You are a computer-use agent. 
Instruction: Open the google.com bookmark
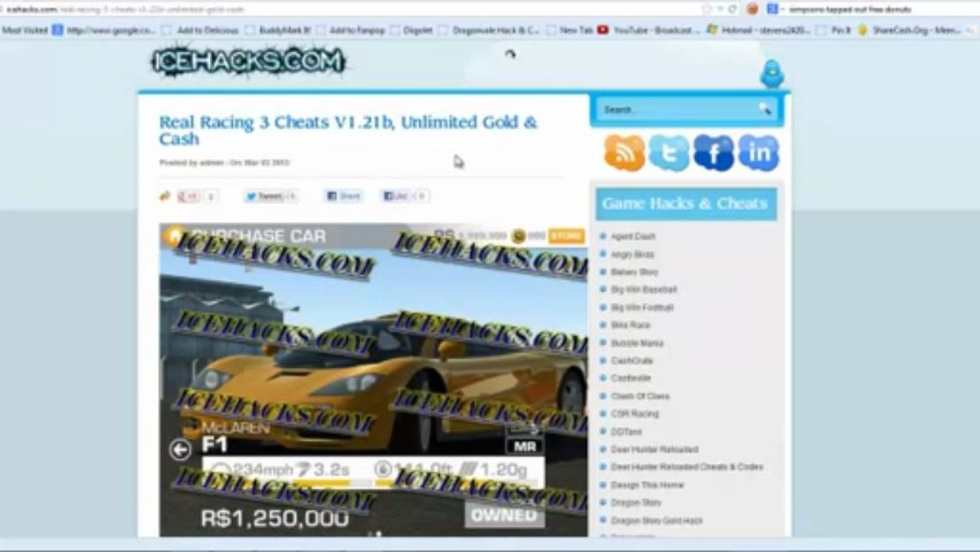105,31
